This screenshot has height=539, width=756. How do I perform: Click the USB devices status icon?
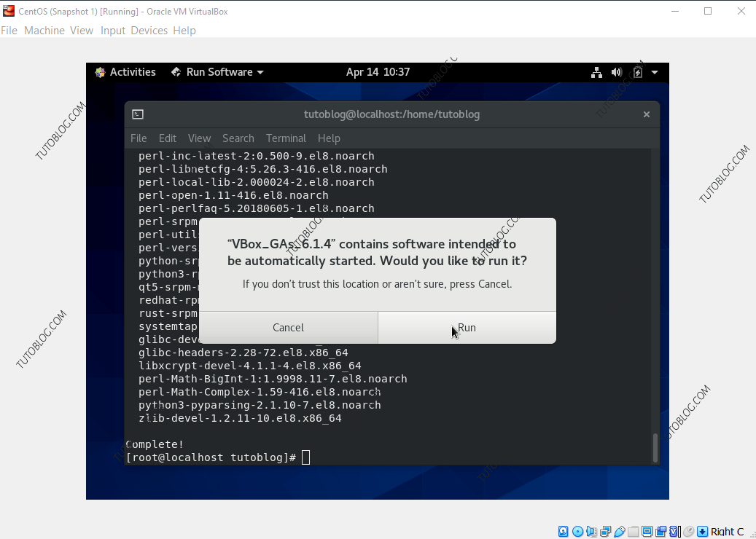[619, 531]
